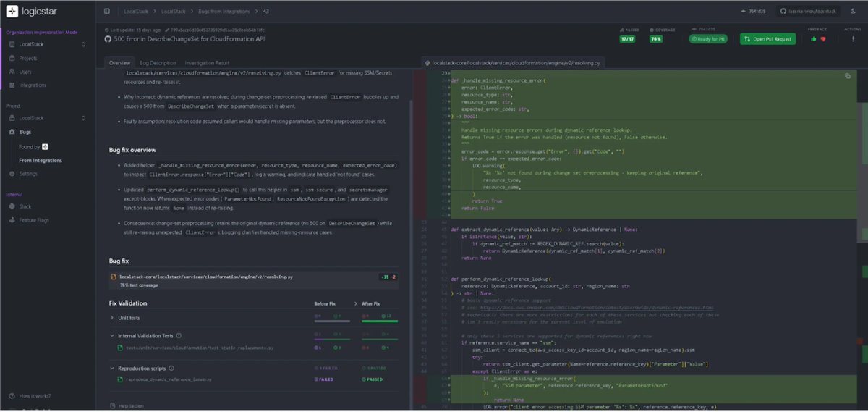Screen dimensions: 868x412
Task: Expand the LocalStack project entry
Action: pos(47,118)
